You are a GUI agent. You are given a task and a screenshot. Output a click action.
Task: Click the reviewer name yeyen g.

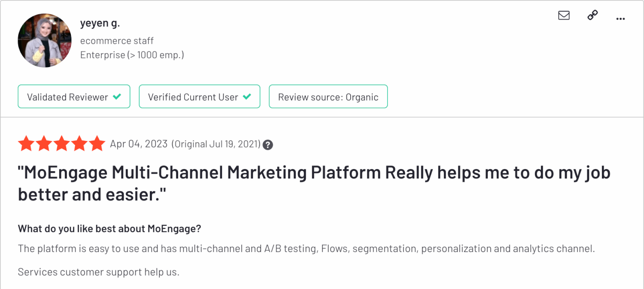[x=100, y=23]
